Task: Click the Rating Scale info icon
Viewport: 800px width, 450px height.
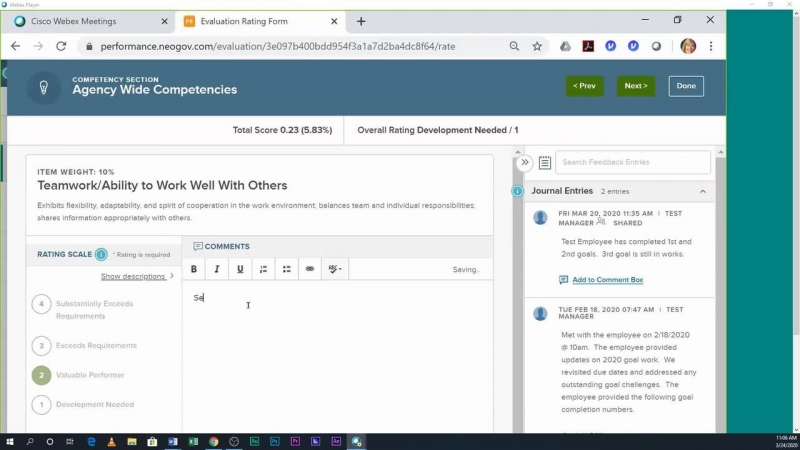Action: tap(101, 254)
